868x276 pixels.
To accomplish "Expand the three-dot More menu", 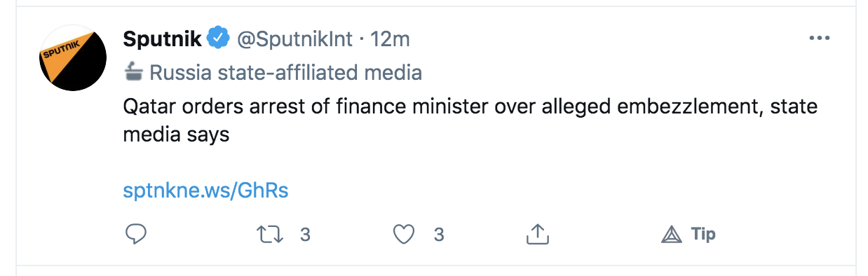I will [x=819, y=39].
